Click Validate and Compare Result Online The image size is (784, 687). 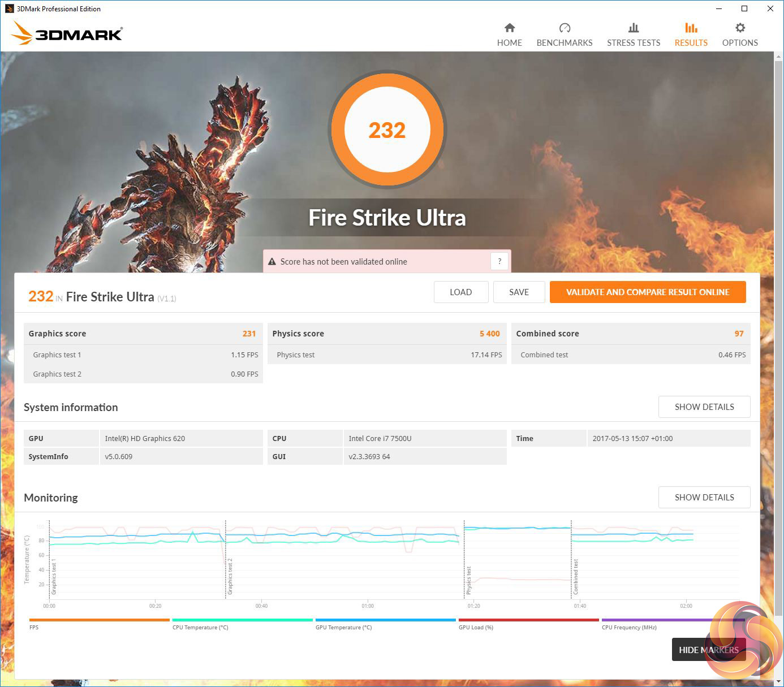tap(648, 292)
